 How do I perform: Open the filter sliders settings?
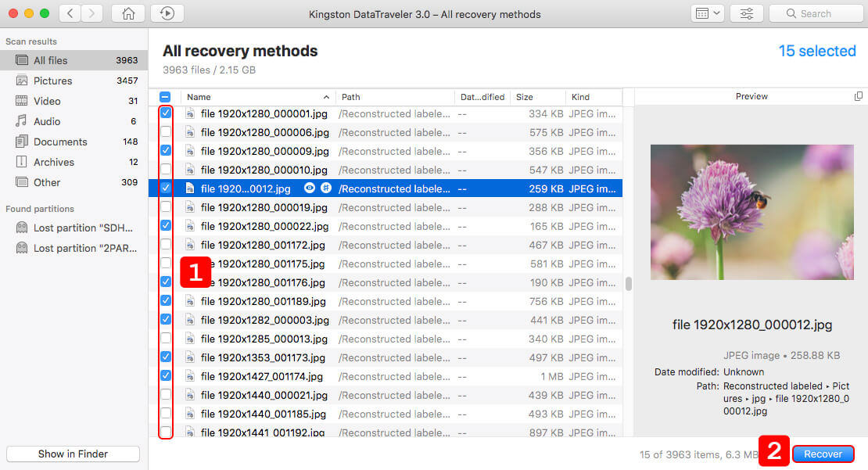coord(747,13)
